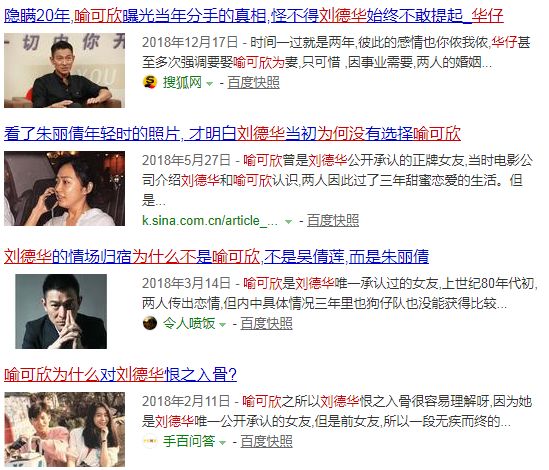Click 百度快照 link of the Sohu result
The width and height of the screenshot is (549, 470).
[253, 83]
